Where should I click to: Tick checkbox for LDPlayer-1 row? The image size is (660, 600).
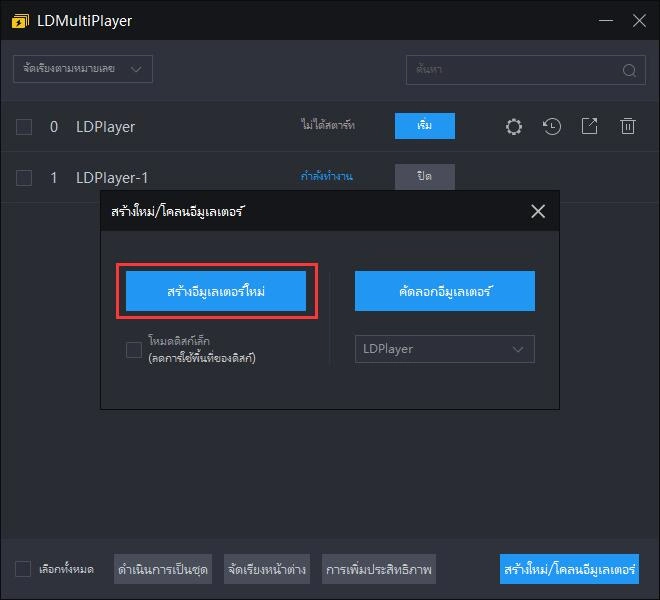click(x=24, y=178)
